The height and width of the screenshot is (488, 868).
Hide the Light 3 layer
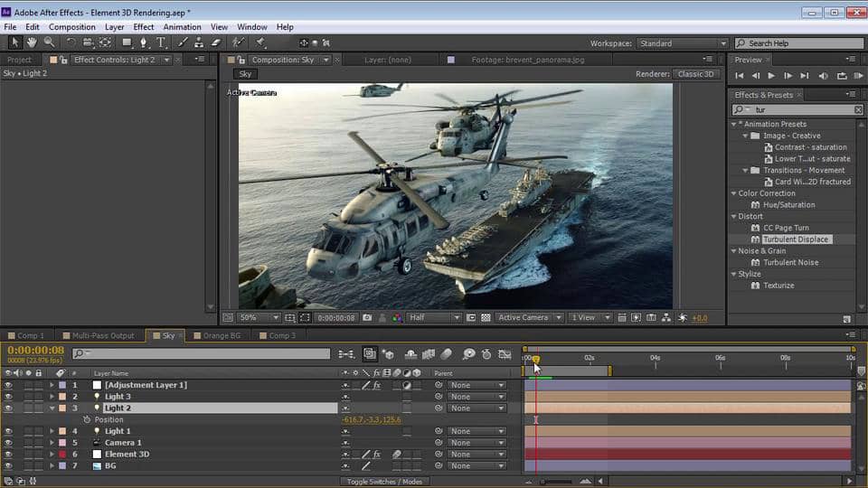[8, 397]
